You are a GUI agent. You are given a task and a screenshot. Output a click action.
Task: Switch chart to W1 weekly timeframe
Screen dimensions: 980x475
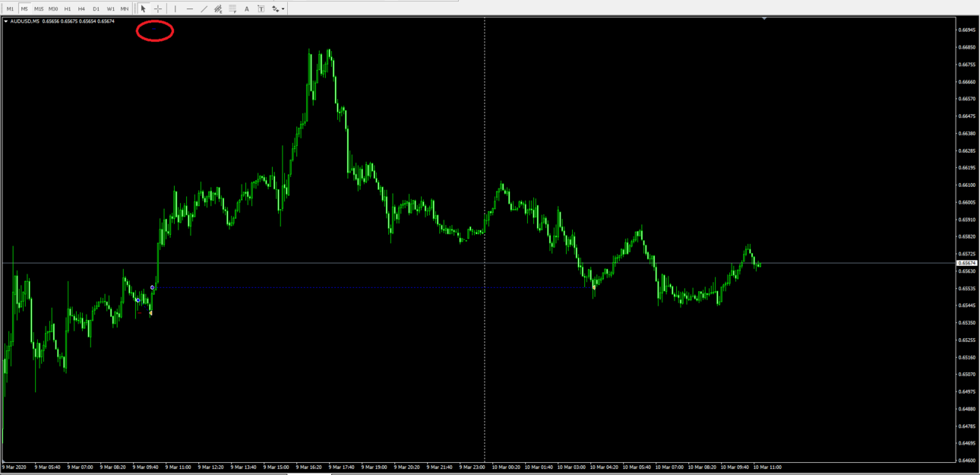[x=111, y=9]
